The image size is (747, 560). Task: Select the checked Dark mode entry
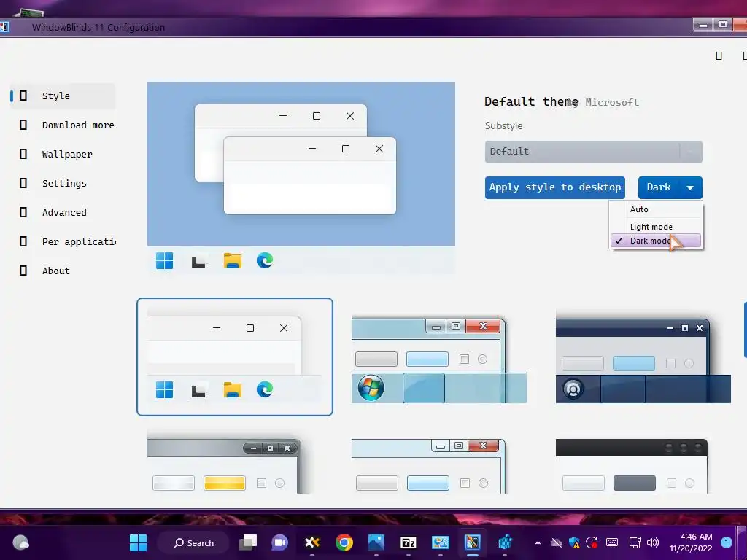tap(656, 241)
